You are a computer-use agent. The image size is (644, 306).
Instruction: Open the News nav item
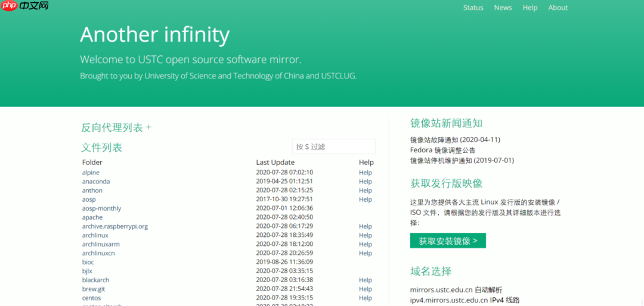click(x=503, y=8)
